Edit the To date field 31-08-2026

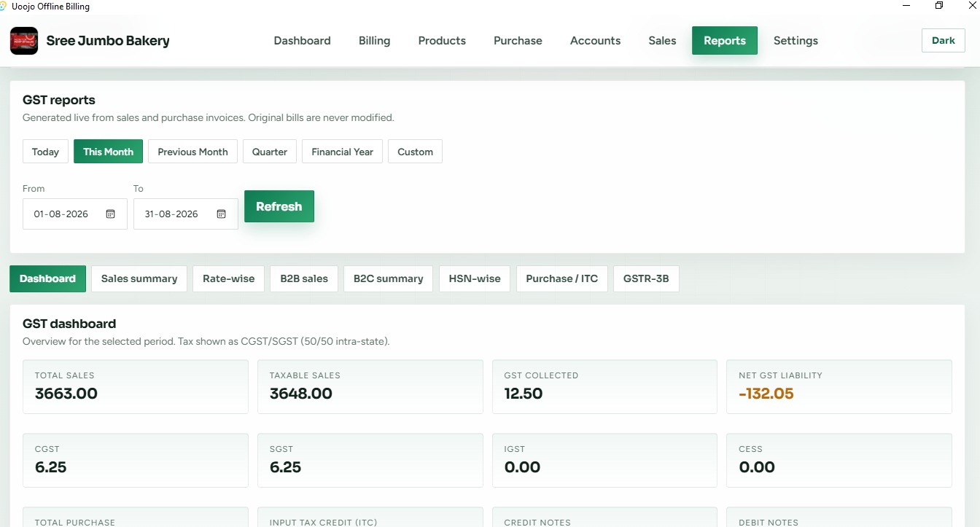click(x=186, y=214)
